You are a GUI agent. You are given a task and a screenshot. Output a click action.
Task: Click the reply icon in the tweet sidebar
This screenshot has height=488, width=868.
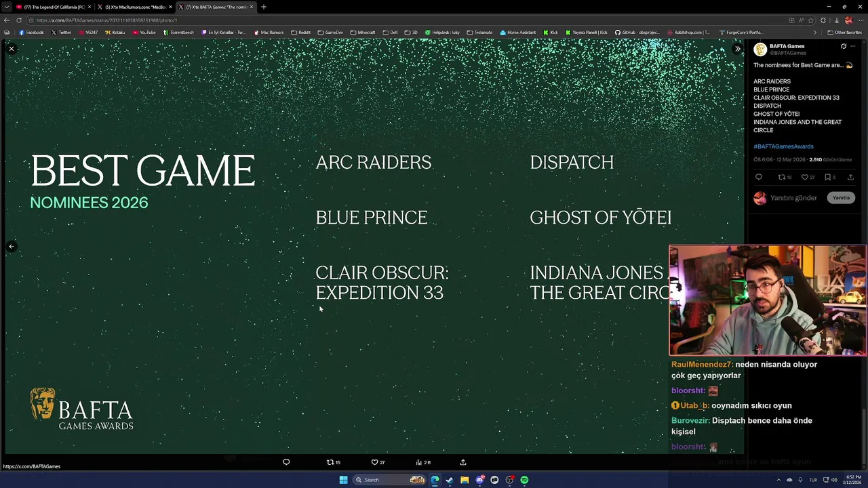pos(759,178)
